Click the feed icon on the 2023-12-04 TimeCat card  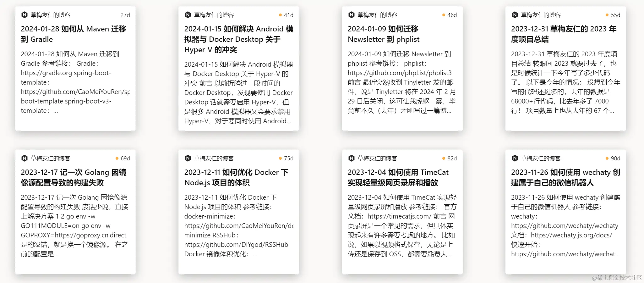(351, 158)
